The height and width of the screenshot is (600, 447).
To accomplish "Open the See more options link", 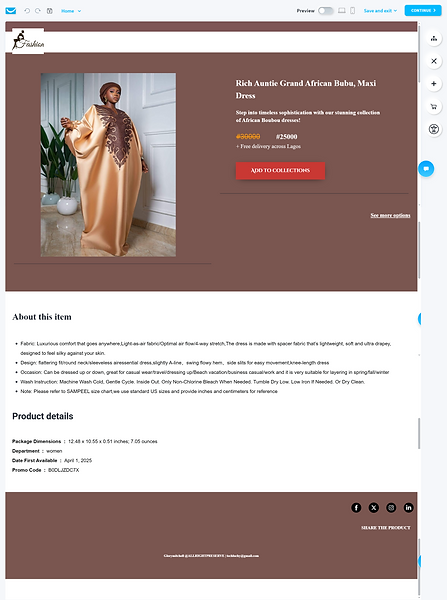I will click(390, 215).
